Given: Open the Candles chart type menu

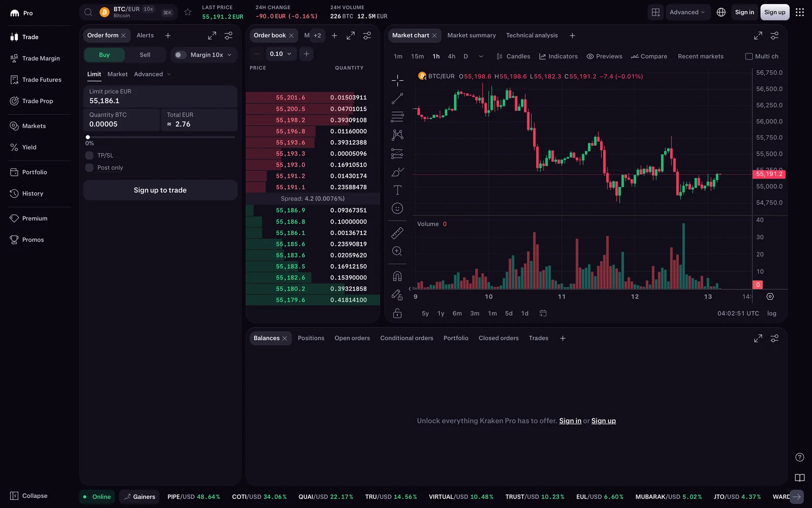Looking at the screenshot, I should (x=513, y=56).
